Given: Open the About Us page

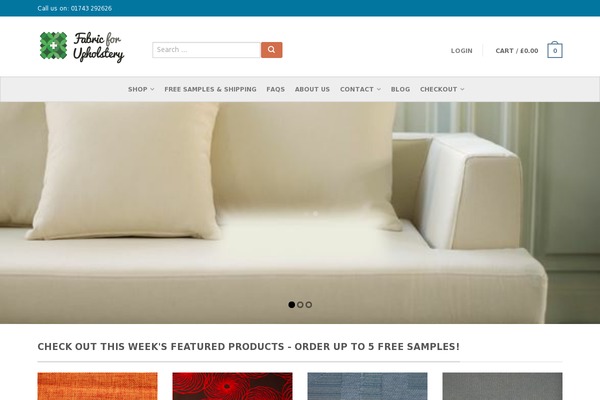Looking at the screenshot, I should click(312, 89).
